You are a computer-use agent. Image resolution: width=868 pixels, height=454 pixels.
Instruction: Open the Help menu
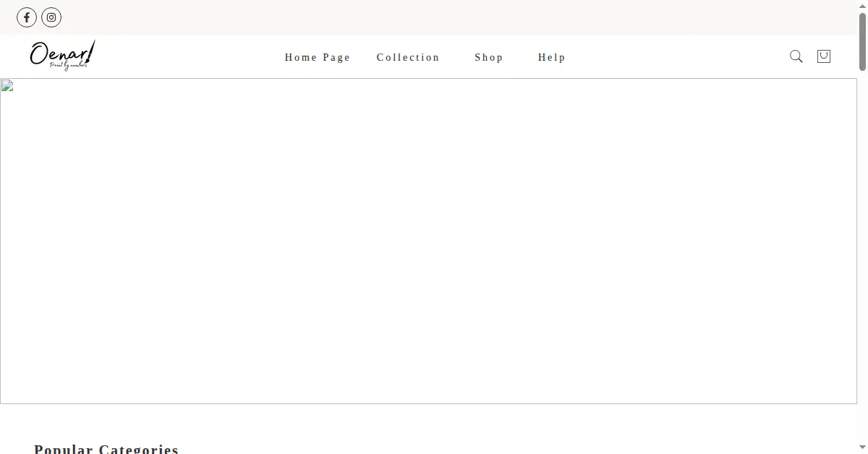[x=552, y=57]
